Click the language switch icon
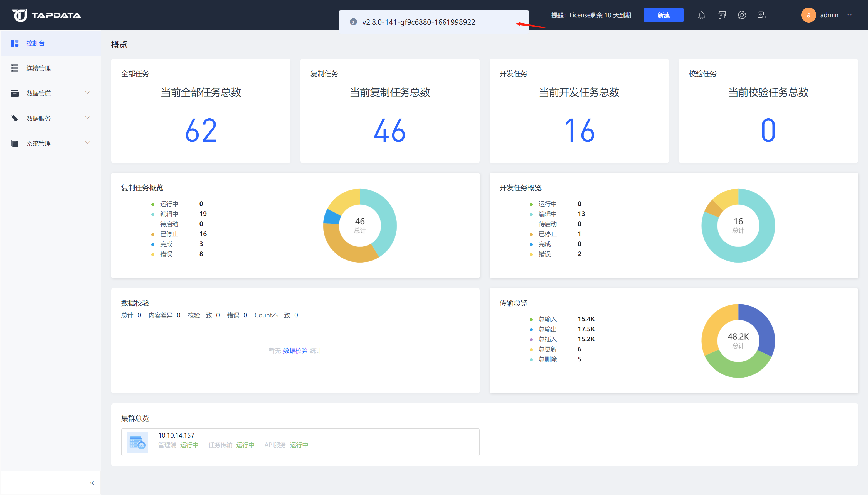This screenshot has width=868, height=495. pyautogui.click(x=762, y=15)
